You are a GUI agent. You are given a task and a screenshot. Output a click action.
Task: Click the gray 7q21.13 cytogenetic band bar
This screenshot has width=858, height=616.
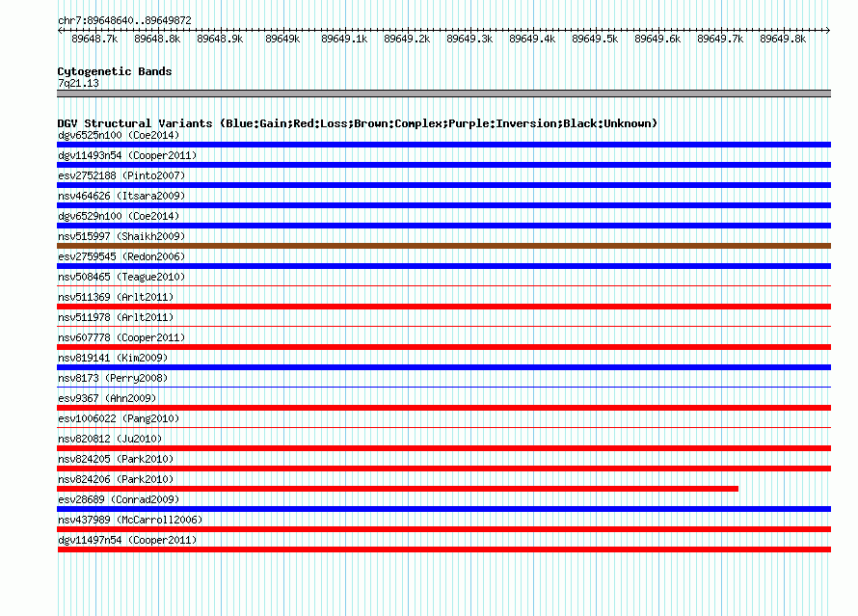[443, 94]
